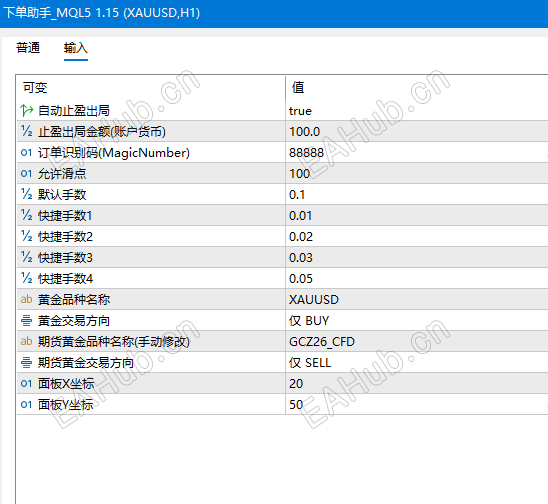Switch to the 普通 tab
The width and height of the screenshot is (548, 504).
(28, 48)
